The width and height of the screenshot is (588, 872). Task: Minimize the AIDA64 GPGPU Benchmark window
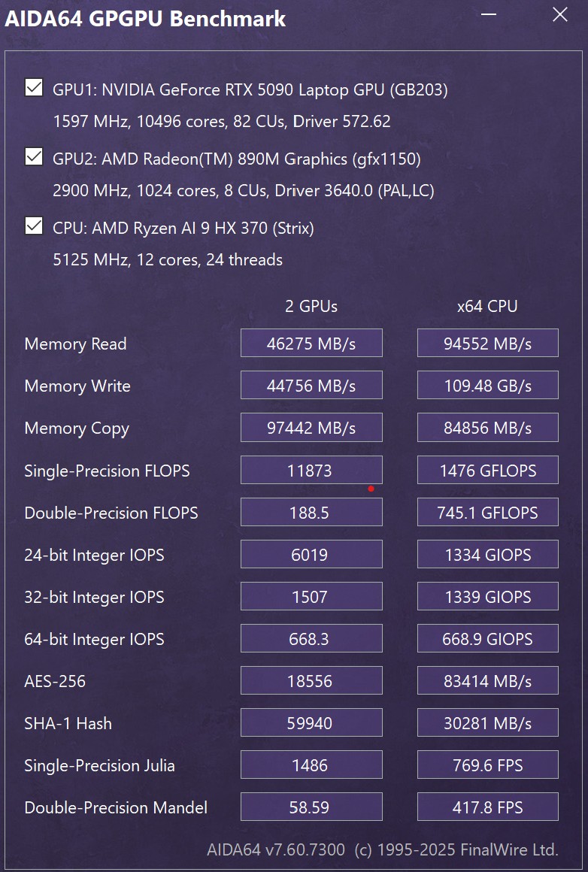click(489, 14)
